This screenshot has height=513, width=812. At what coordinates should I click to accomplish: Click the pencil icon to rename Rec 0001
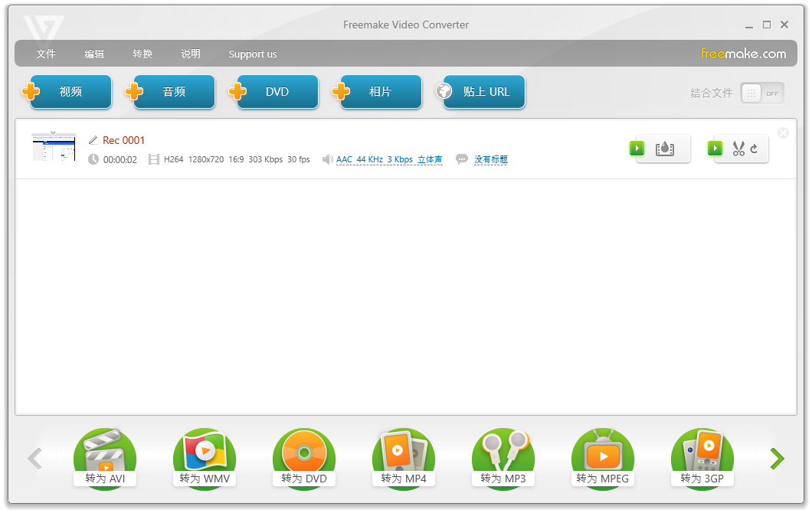click(x=93, y=140)
